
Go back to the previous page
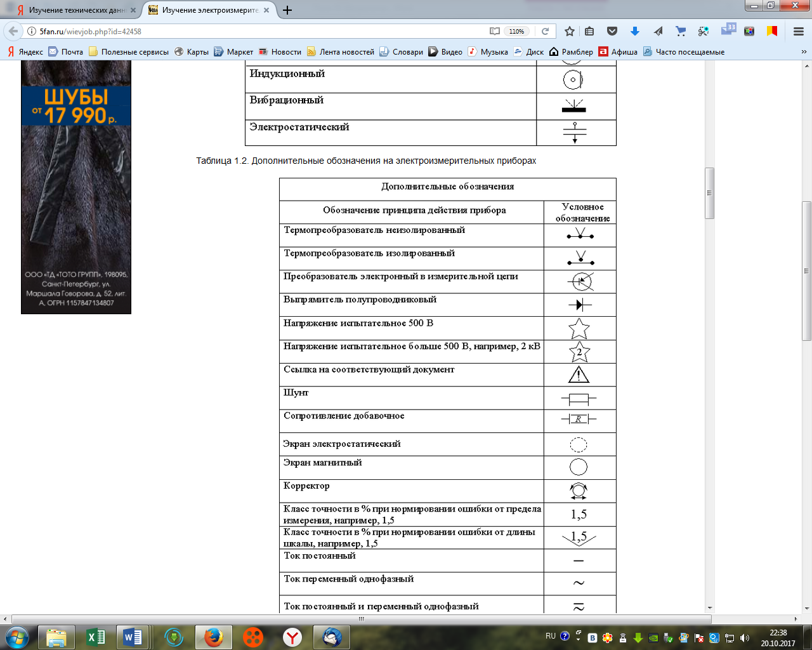coord(13,31)
